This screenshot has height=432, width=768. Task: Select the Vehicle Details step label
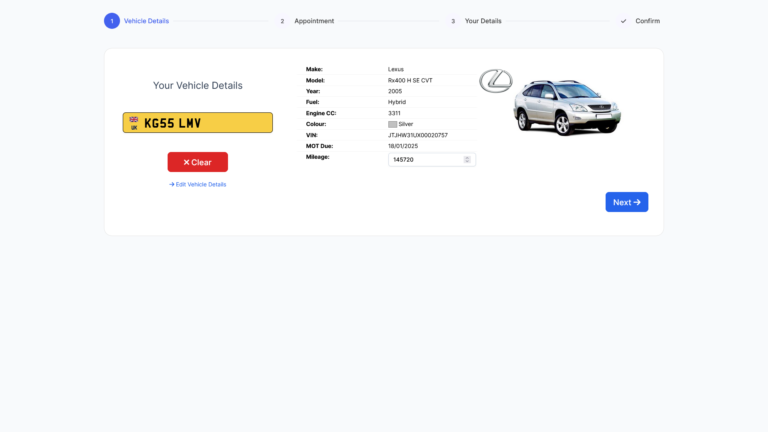pos(146,21)
